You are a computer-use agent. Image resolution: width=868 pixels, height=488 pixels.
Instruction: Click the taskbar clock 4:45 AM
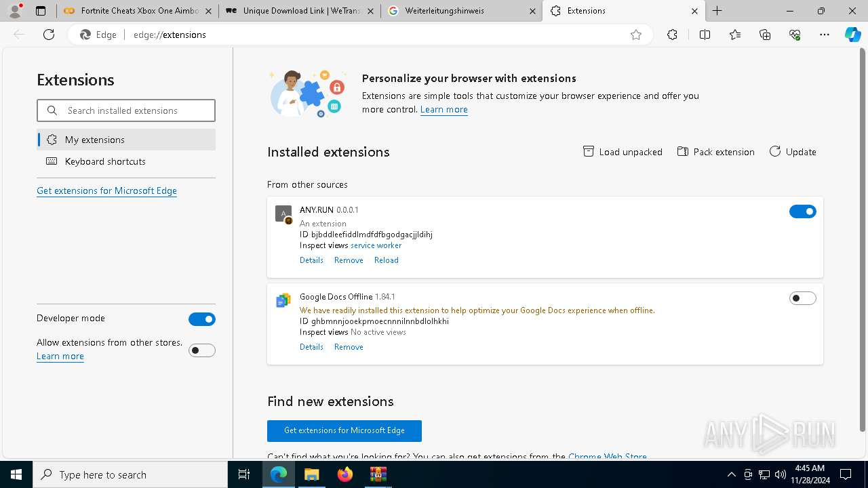point(810,474)
